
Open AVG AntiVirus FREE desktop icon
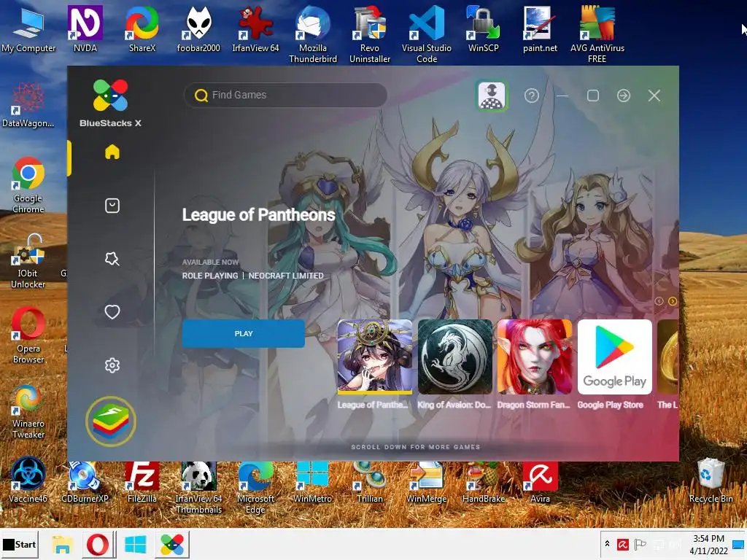click(x=597, y=34)
